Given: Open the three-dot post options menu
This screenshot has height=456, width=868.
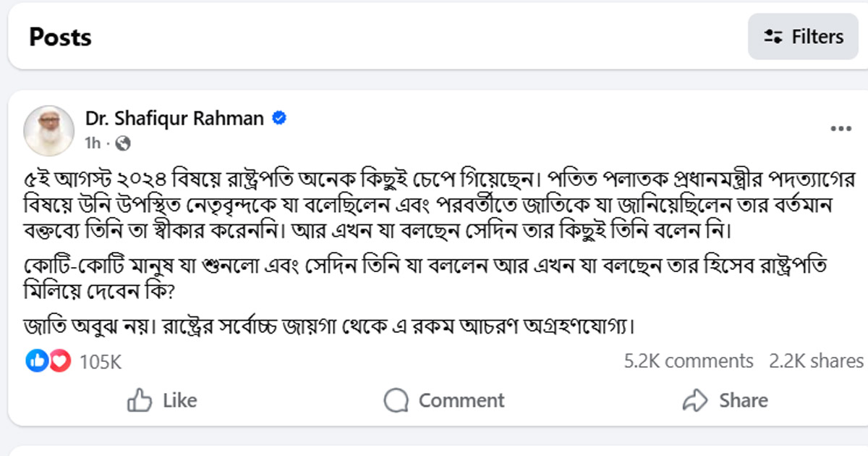Looking at the screenshot, I should [841, 129].
